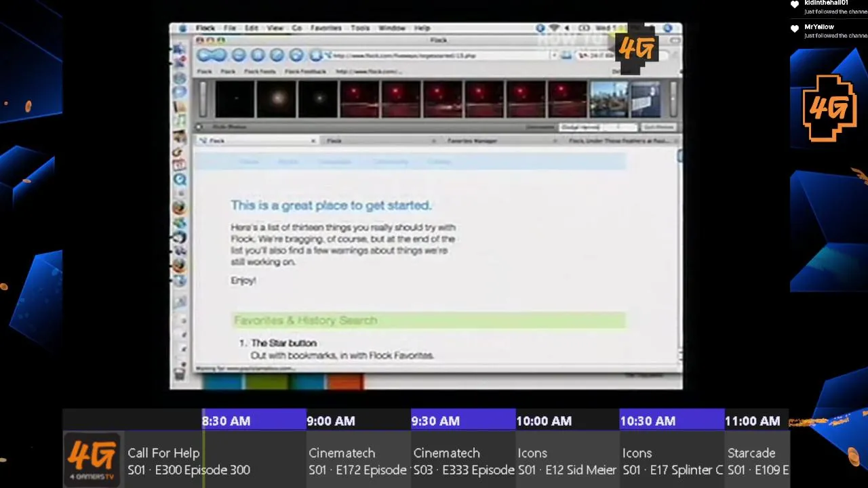The height and width of the screenshot is (488, 868).
Task: Click the 10:30 AM time slot header
Action: tap(672, 421)
